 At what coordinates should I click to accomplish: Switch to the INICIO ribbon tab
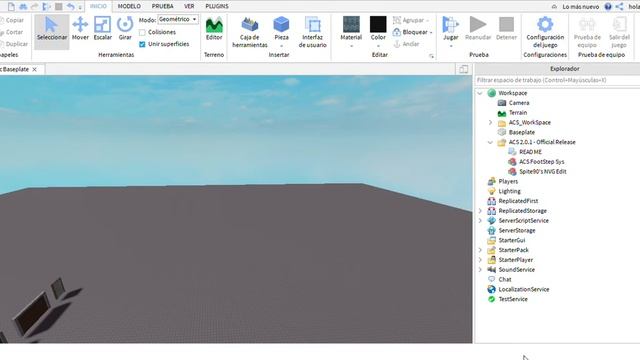point(98,6)
